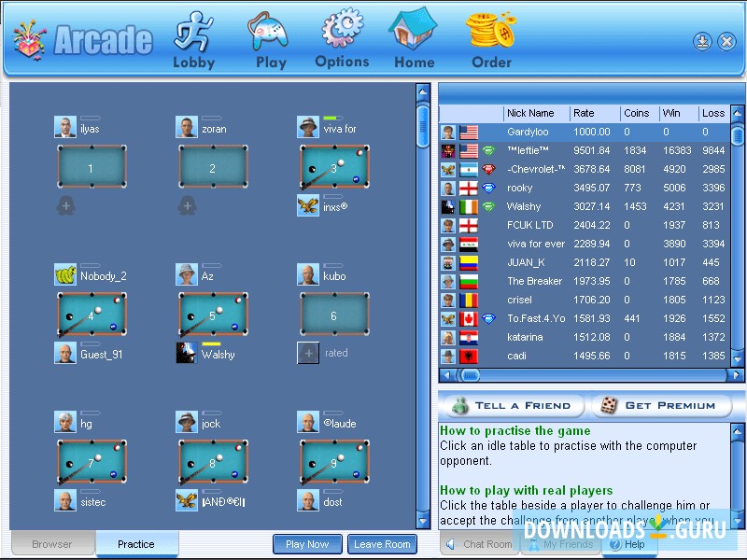Click the Arcade gift box logo
Image resolution: width=747 pixels, height=560 pixels.
tap(30, 40)
